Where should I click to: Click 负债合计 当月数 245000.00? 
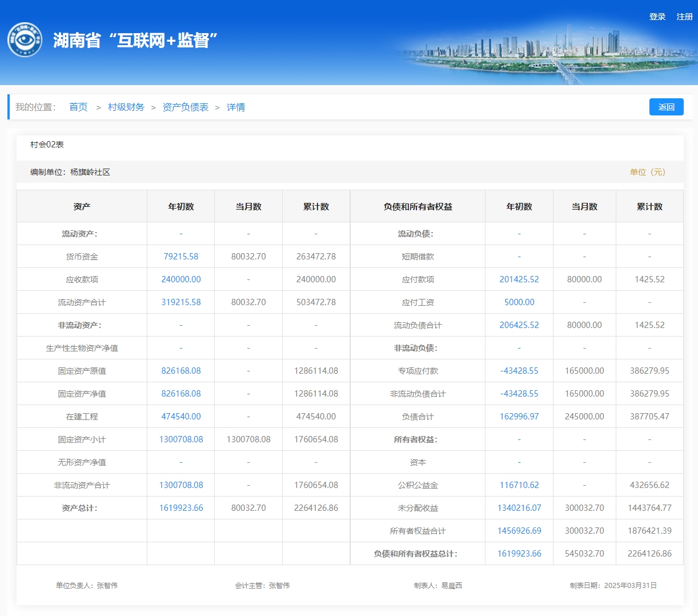coord(584,417)
